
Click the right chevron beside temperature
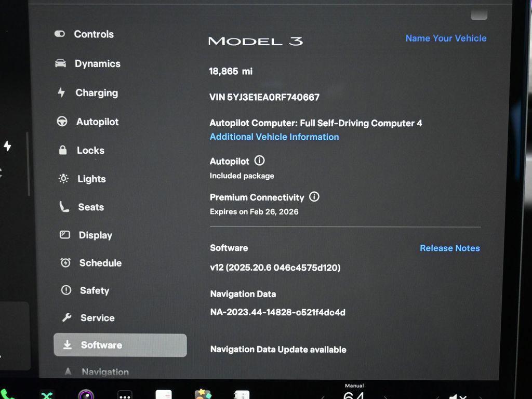[386, 396]
